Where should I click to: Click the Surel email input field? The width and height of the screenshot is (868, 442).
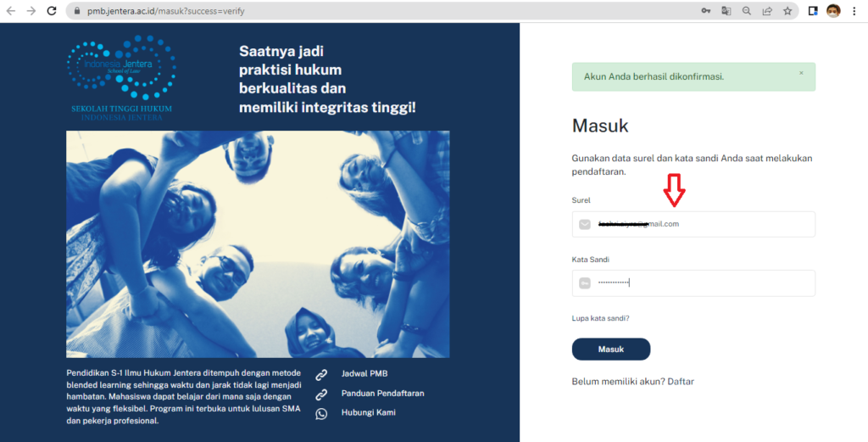click(x=693, y=224)
